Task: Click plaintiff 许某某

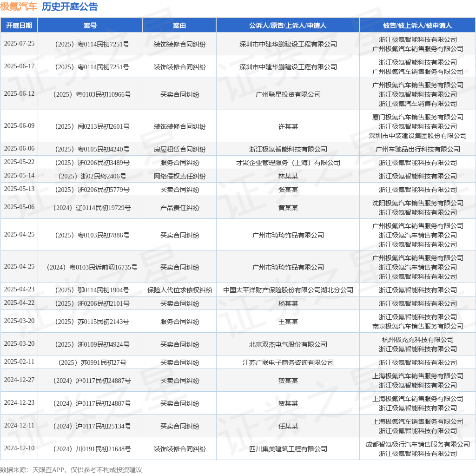Action: [x=288, y=126]
